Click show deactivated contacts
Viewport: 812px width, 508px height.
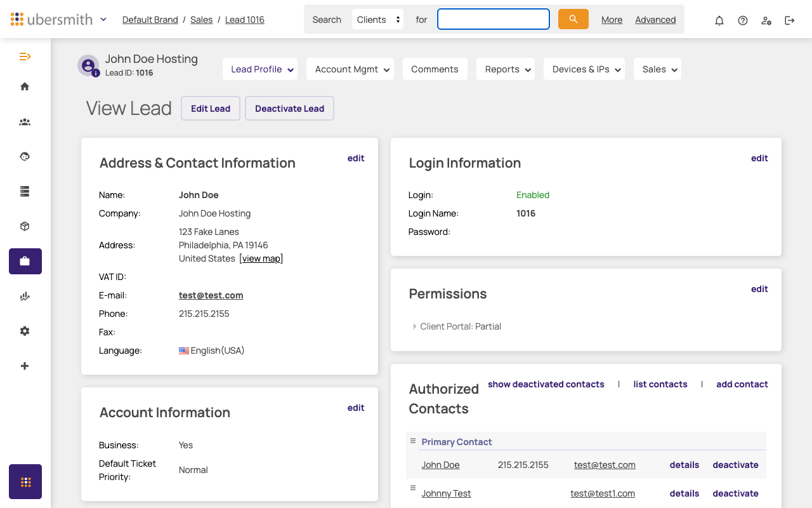coord(546,384)
